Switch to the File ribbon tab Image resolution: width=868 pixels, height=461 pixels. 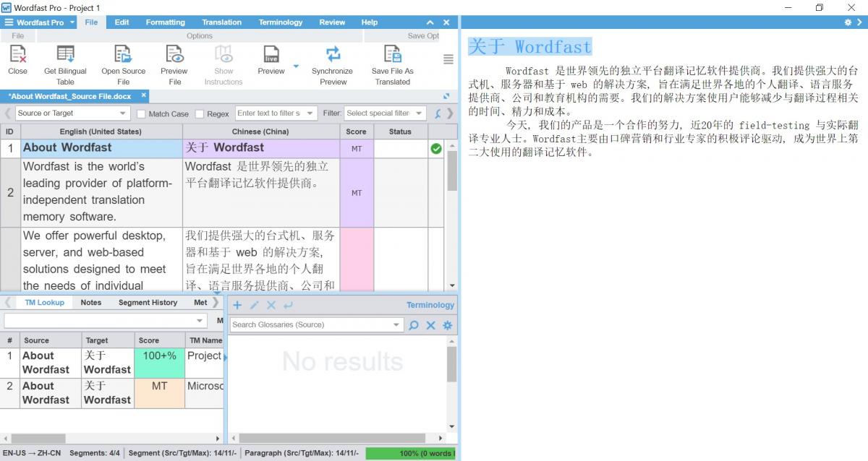91,22
